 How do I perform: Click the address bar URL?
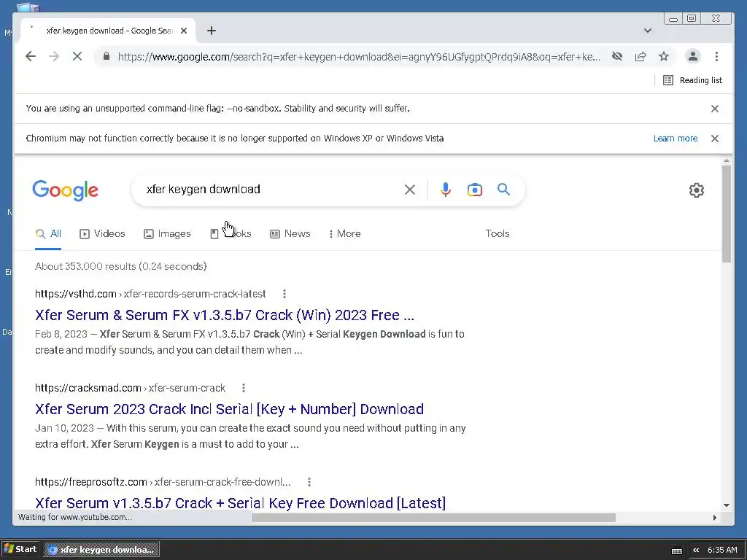click(359, 57)
